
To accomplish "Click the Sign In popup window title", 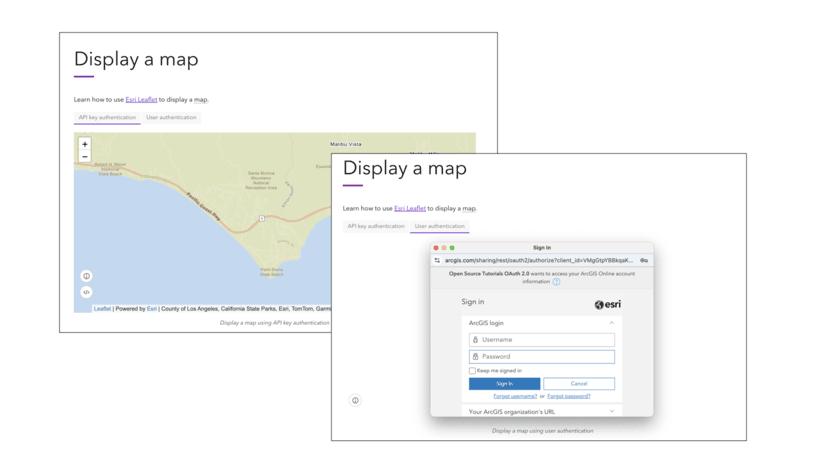I will [x=542, y=248].
